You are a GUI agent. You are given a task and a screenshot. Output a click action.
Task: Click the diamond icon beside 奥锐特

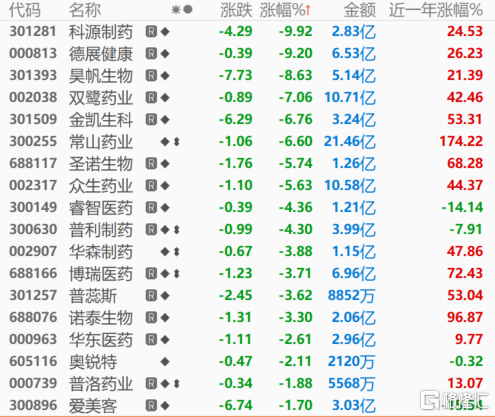tap(165, 362)
